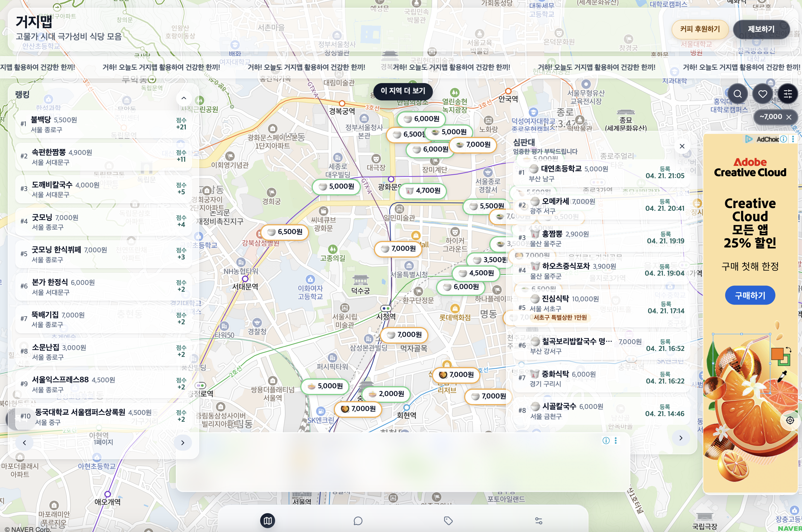This screenshot has width=802, height=532.
Task: Open the chat bubble tab in bottom bar
Action: [358, 521]
